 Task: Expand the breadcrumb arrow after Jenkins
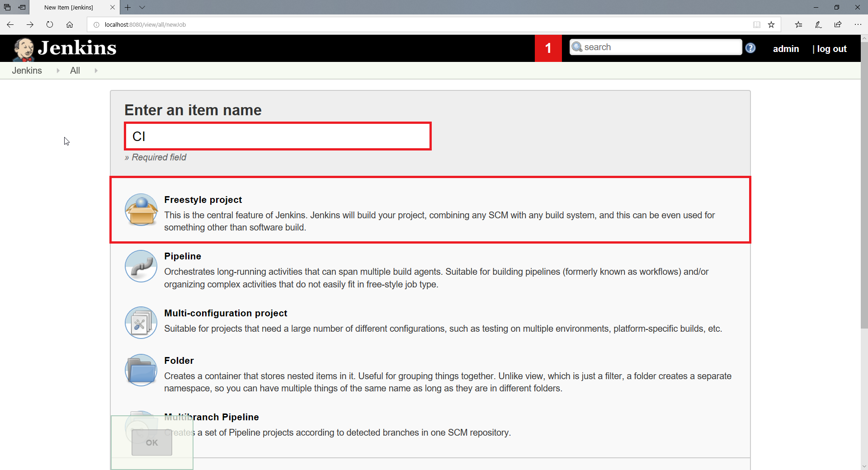click(x=58, y=70)
